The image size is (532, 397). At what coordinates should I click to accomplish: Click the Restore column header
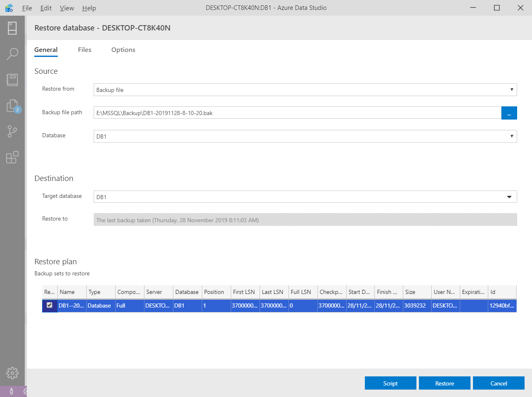(50, 292)
